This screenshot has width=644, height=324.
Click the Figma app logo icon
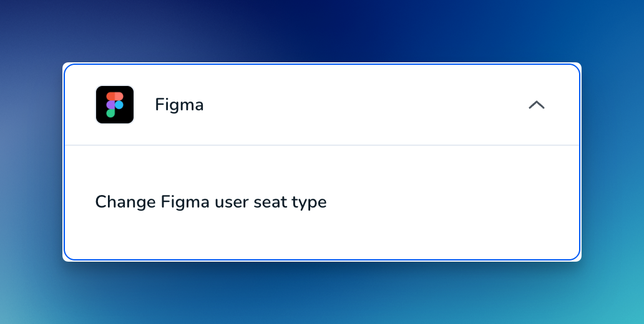pos(115,105)
